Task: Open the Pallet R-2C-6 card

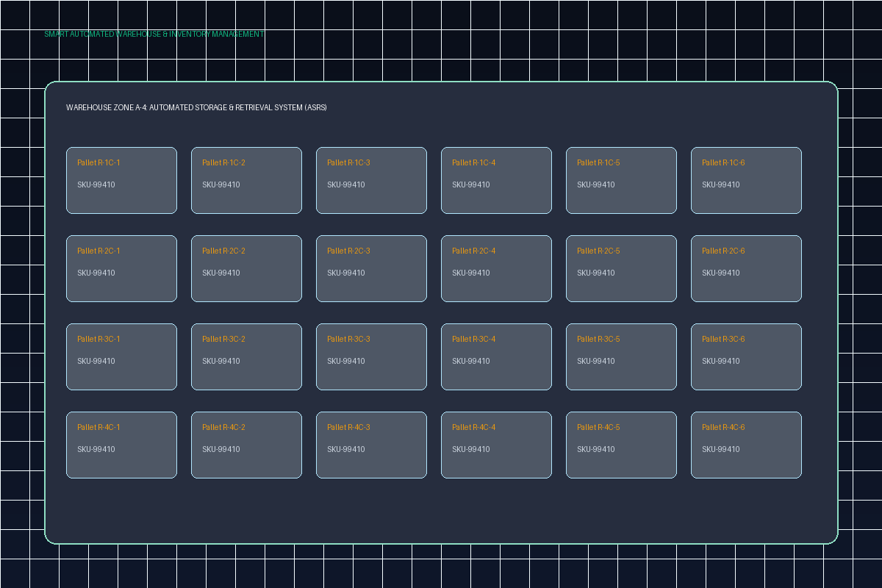Action: click(x=746, y=268)
